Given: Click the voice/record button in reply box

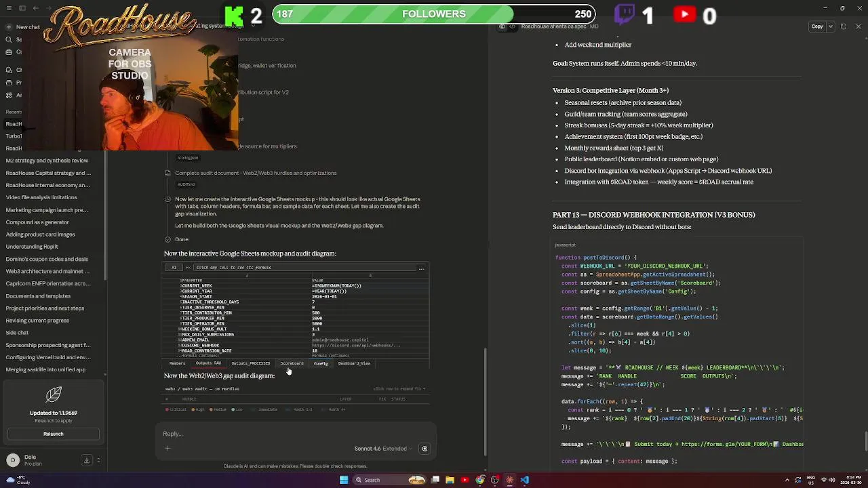Looking at the screenshot, I should coord(425,449).
